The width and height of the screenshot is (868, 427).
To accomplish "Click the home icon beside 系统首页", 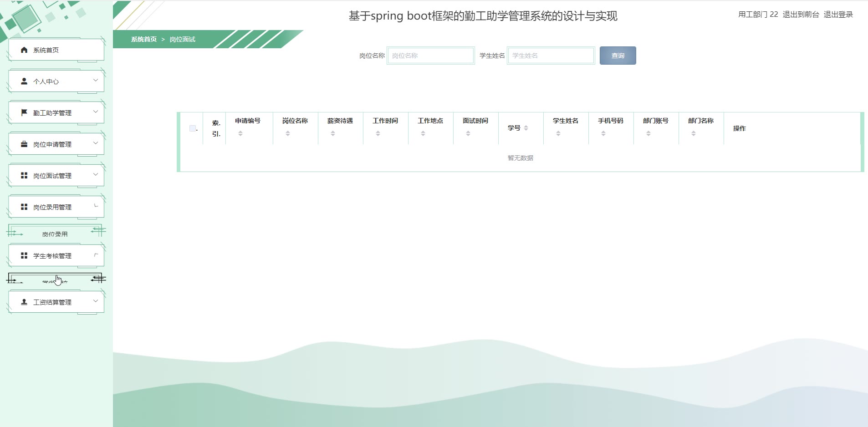I will click(x=24, y=50).
